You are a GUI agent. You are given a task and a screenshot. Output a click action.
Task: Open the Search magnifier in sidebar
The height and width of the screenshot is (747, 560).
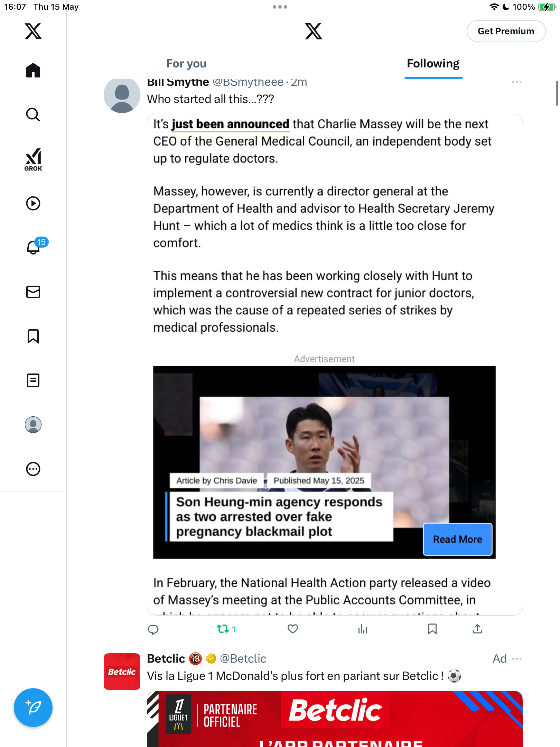(x=33, y=115)
